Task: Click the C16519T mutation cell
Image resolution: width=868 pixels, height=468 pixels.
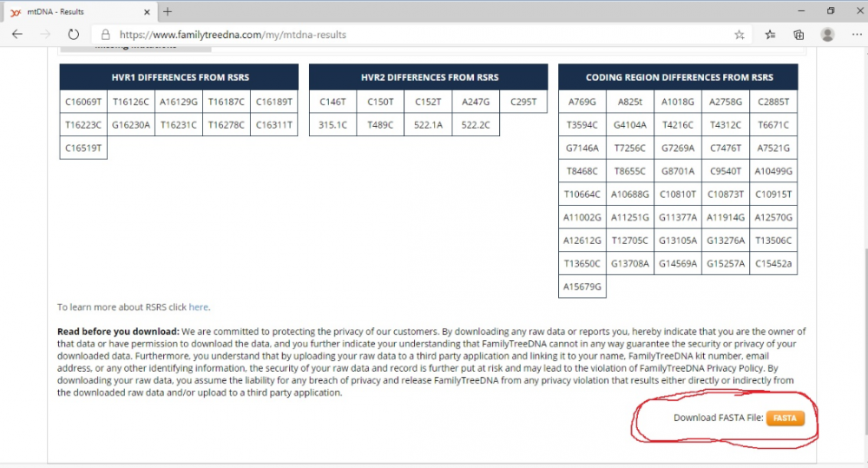Action: [83, 148]
